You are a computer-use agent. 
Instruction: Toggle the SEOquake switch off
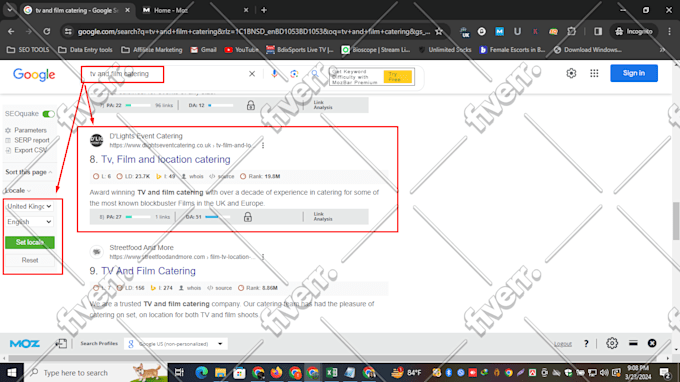pyautogui.click(x=48, y=114)
